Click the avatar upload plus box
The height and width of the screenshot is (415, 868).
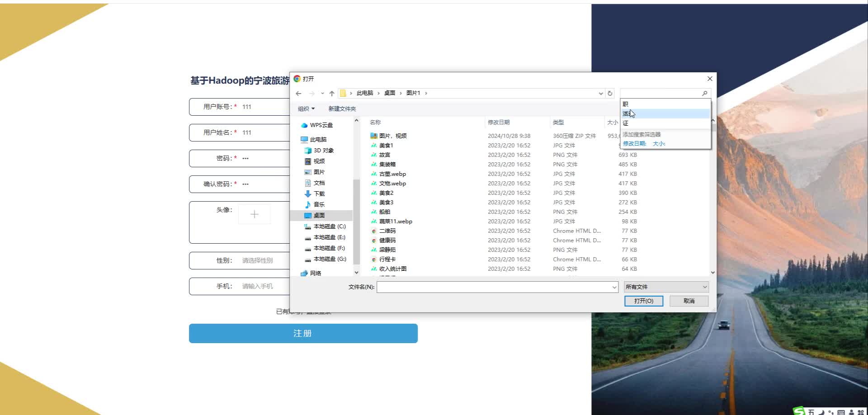tap(255, 214)
